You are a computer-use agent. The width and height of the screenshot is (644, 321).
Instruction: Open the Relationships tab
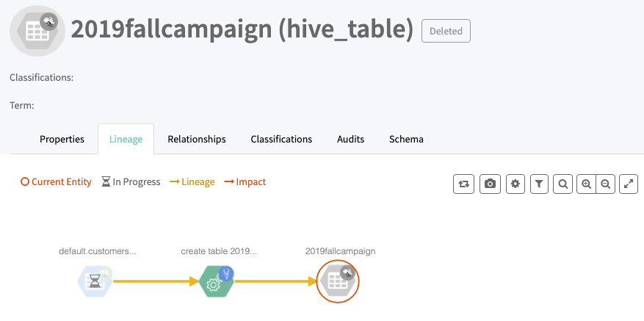196,139
